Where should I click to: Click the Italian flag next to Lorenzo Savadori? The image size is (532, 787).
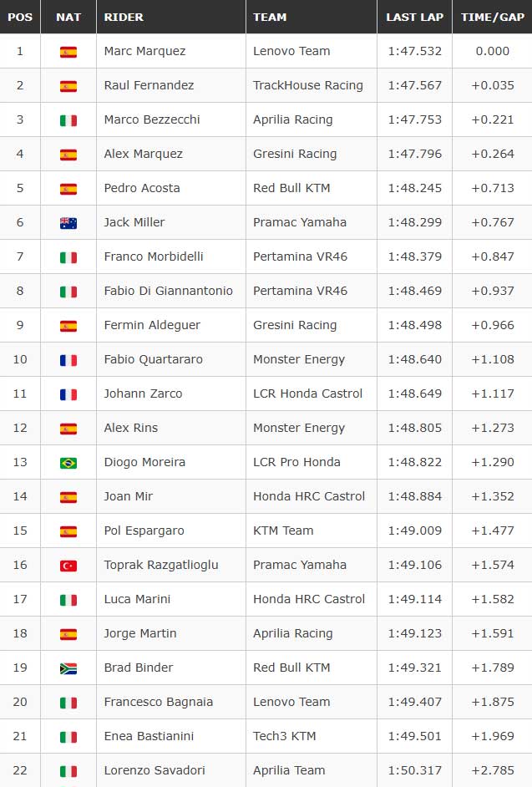[x=68, y=771]
